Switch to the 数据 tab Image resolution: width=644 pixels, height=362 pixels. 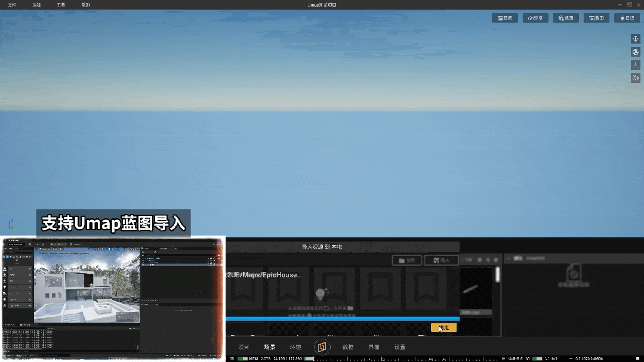coord(348,347)
